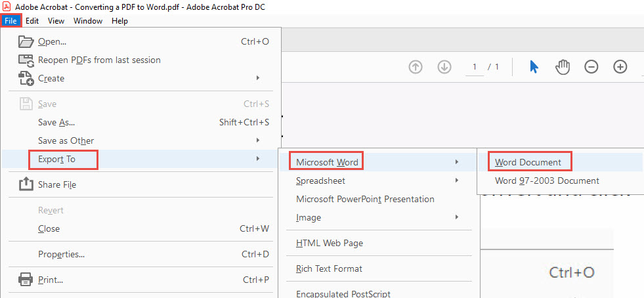Click the disabled Save entry text
Screen dimensions: 644x298
pos(47,104)
